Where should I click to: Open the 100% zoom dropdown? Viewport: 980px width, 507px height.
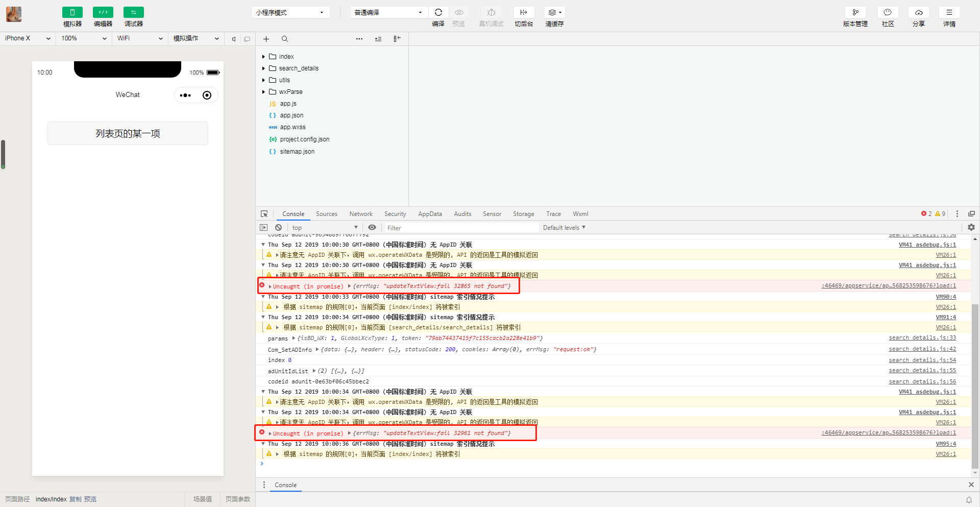click(84, 38)
